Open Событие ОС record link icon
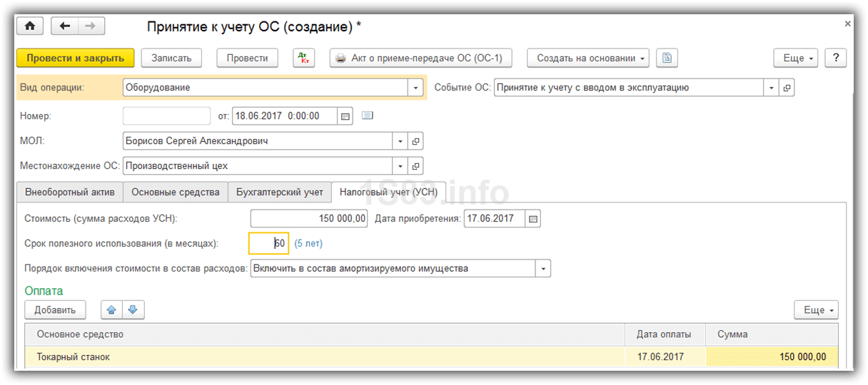 coord(787,88)
